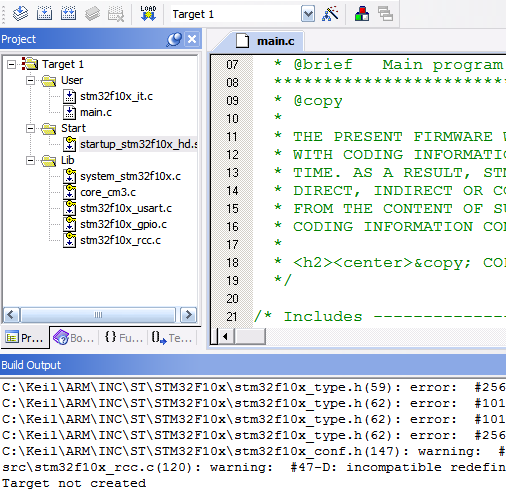The height and width of the screenshot is (496, 506).
Task: Select core_cm3.c in Lib group
Action: click(x=108, y=192)
